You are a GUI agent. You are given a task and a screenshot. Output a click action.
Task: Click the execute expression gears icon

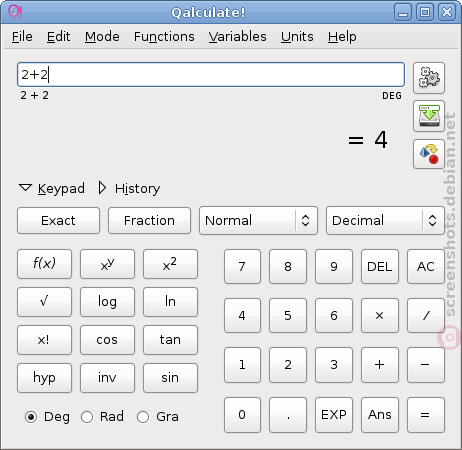[x=429, y=78]
